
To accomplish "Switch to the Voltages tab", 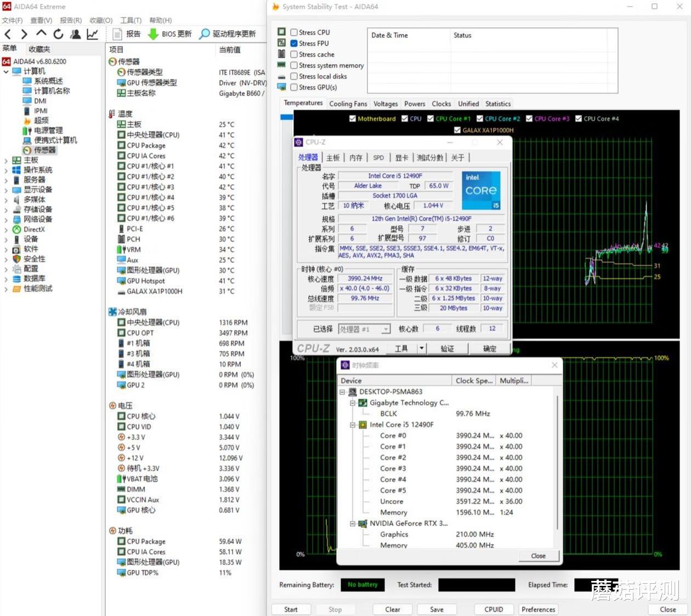I will (386, 103).
